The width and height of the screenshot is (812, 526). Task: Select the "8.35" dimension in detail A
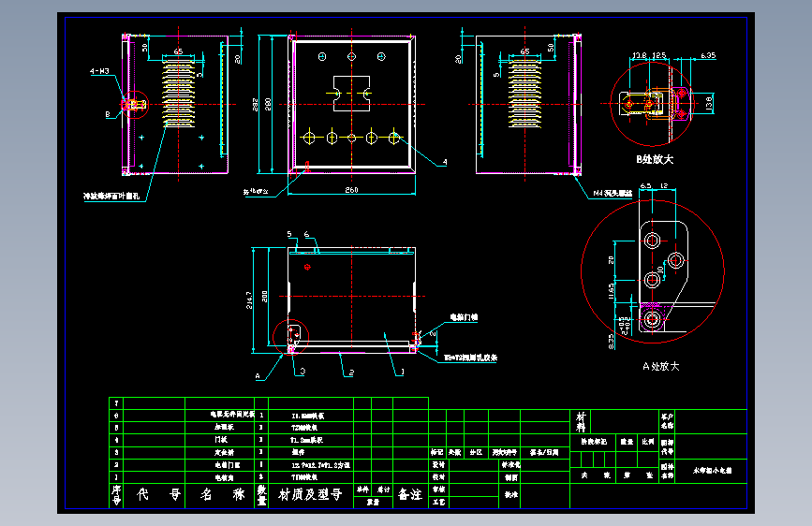click(611, 342)
